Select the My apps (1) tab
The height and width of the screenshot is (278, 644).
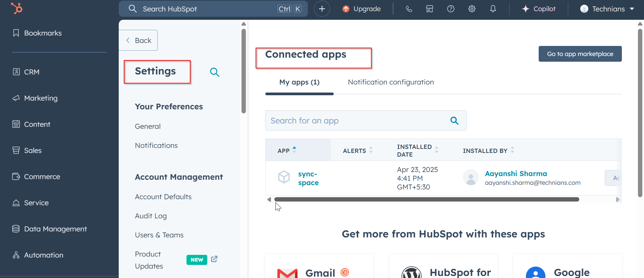pos(299,82)
